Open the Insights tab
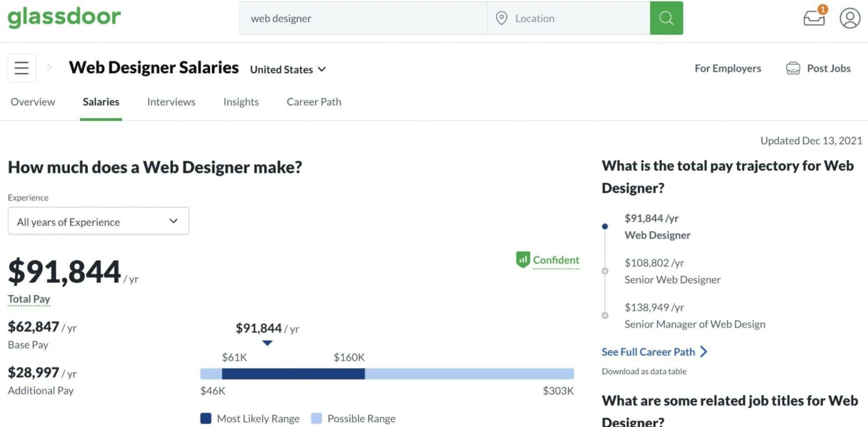The image size is (868, 427). click(241, 102)
